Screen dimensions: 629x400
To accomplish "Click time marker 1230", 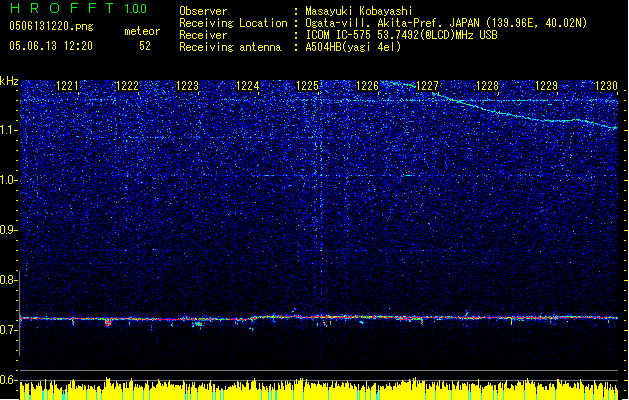I will click(606, 86).
